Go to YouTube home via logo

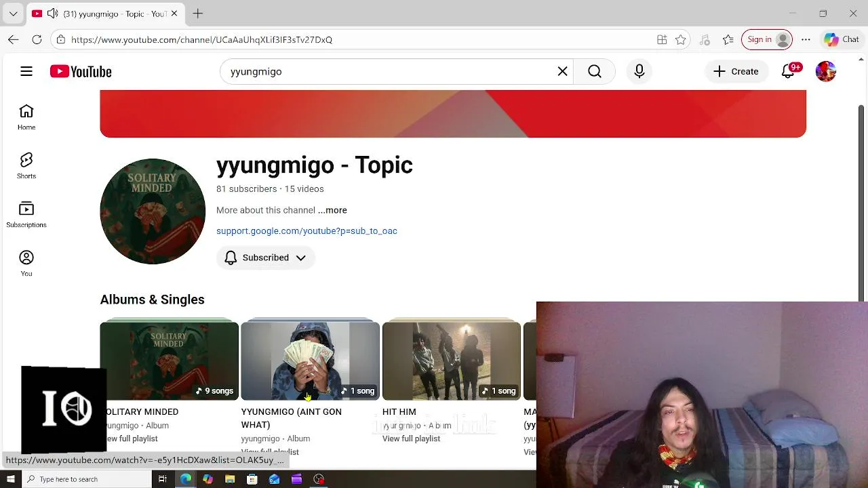[x=81, y=71]
